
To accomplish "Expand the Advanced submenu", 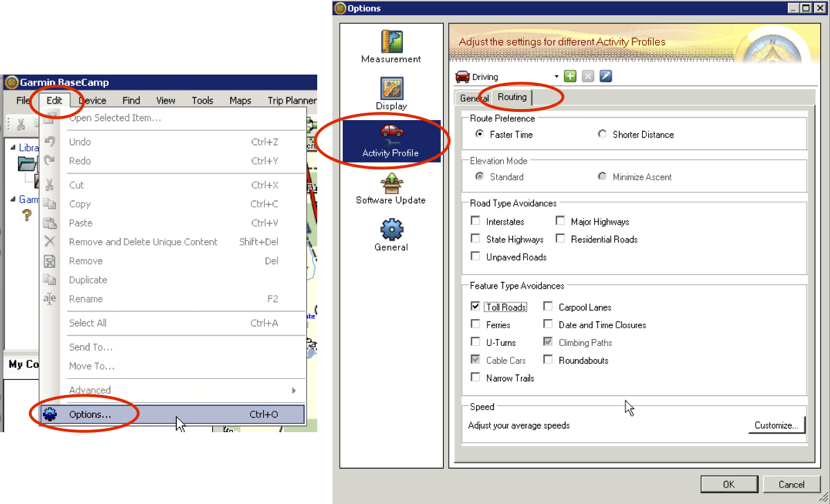I will click(x=173, y=390).
